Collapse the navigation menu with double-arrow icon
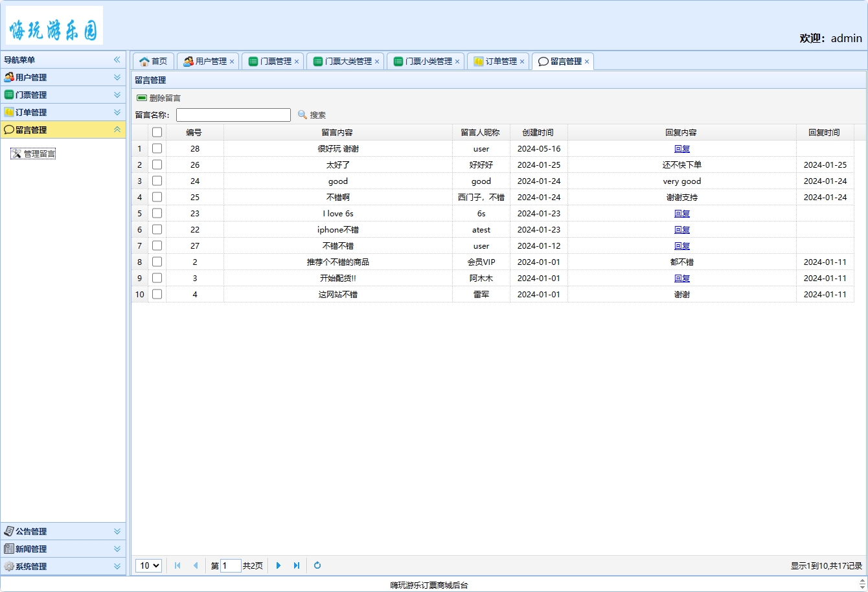The width and height of the screenshot is (868, 592). coord(117,60)
